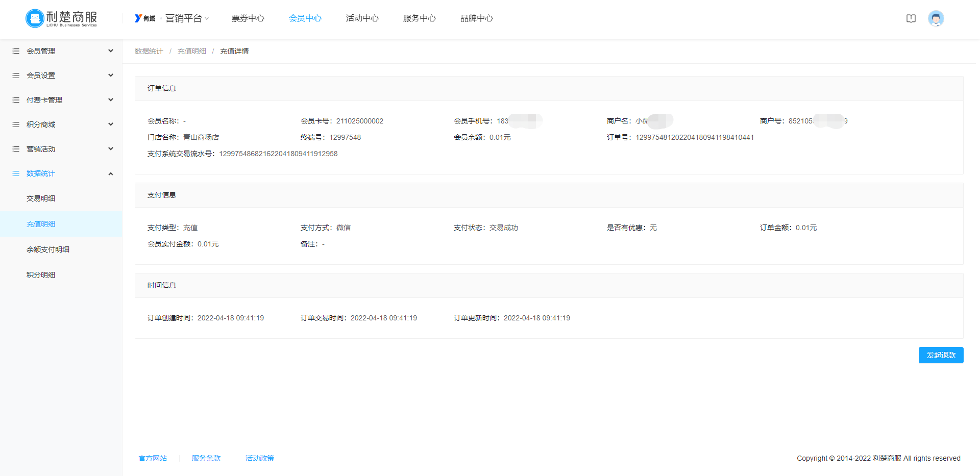The width and height of the screenshot is (980, 476).
Task: Click the list icon beside 营销活动
Action: [x=16, y=149]
